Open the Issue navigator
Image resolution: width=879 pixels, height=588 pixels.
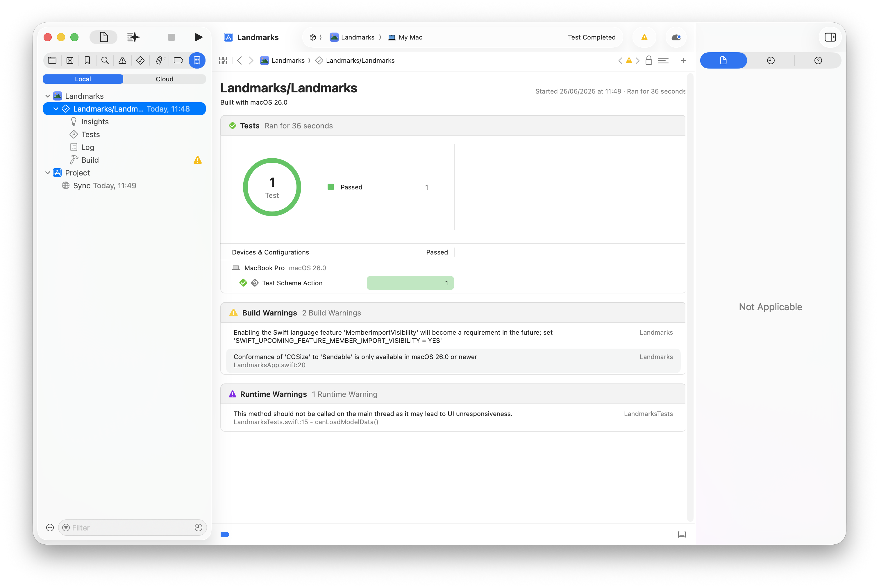[x=123, y=60]
